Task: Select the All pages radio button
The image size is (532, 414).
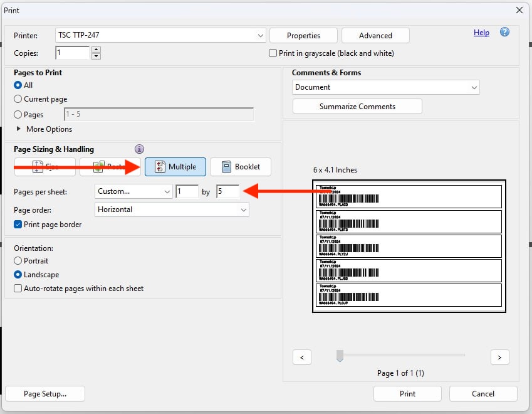Action: tap(18, 85)
